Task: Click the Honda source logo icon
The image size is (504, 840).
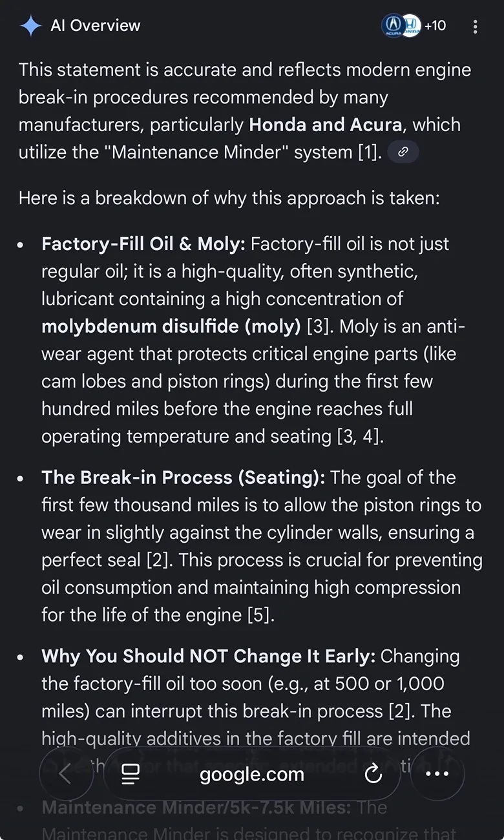Action: (x=411, y=26)
